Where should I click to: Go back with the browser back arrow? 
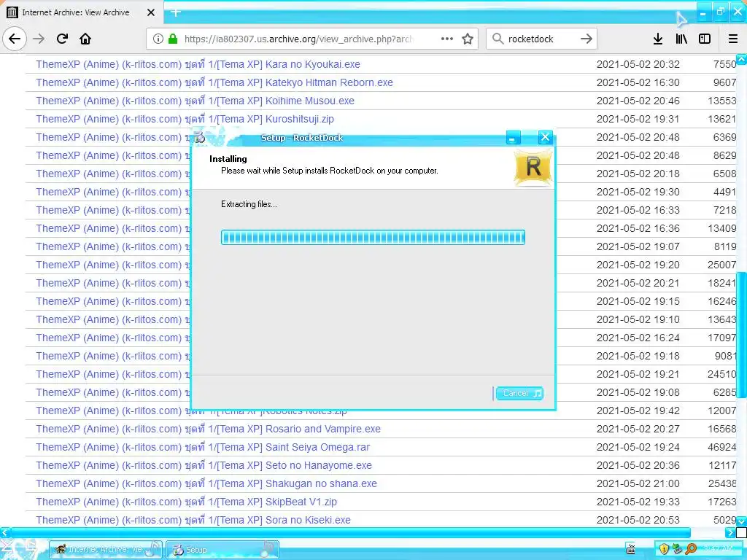coord(15,39)
